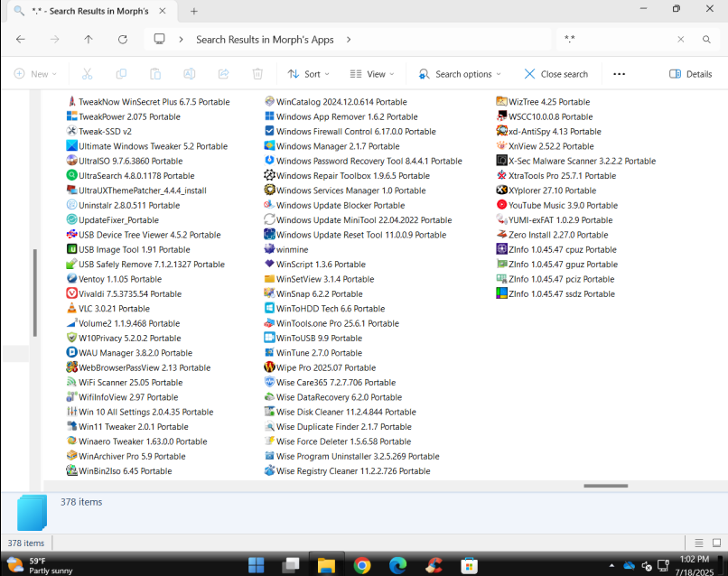Click the Copy icon in the toolbar
This screenshot has height=576, width=728.
pyautogui.click(x=121, y=74)
